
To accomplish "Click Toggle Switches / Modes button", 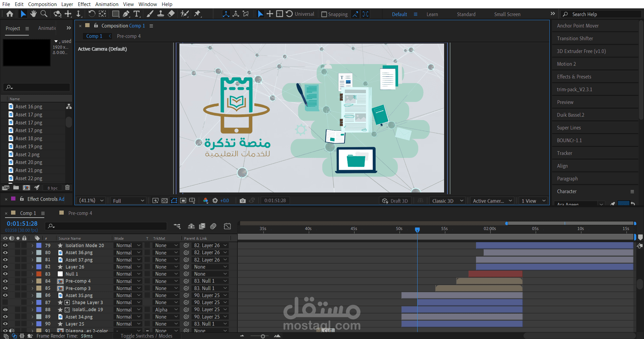I will (x=147, y=336).
